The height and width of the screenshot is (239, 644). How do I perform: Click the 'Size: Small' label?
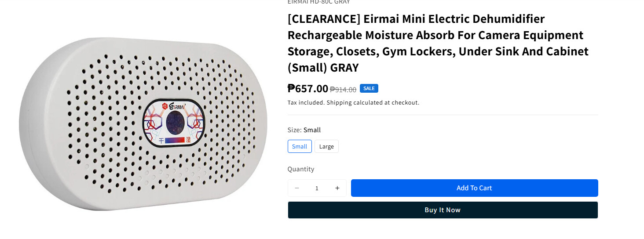click(304, 130)
